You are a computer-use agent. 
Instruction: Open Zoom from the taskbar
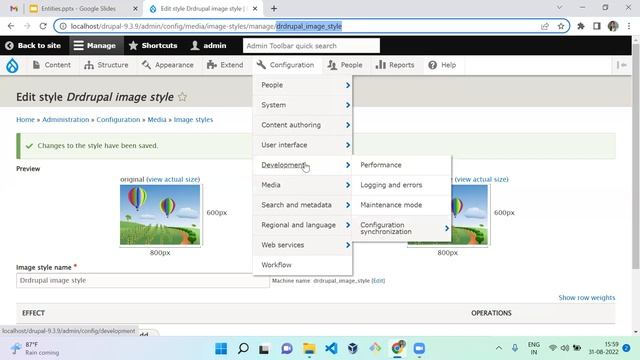(x=419, y=348)
